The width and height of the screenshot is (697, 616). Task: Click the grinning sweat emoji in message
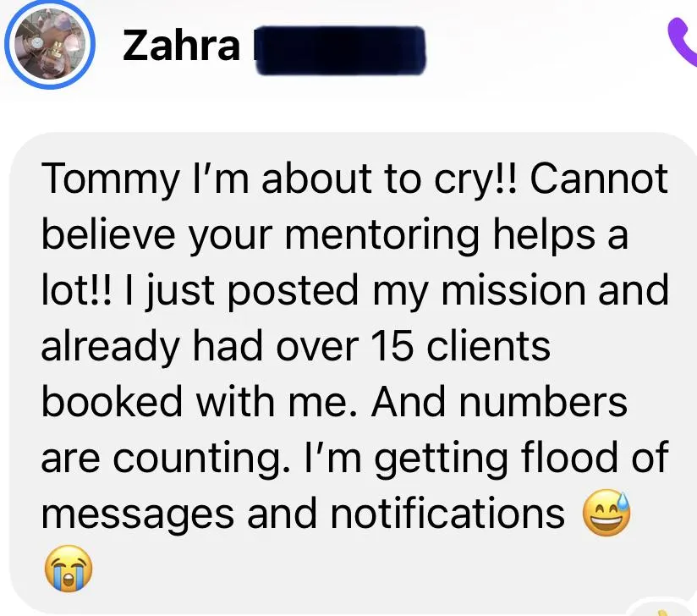(606, 513)
